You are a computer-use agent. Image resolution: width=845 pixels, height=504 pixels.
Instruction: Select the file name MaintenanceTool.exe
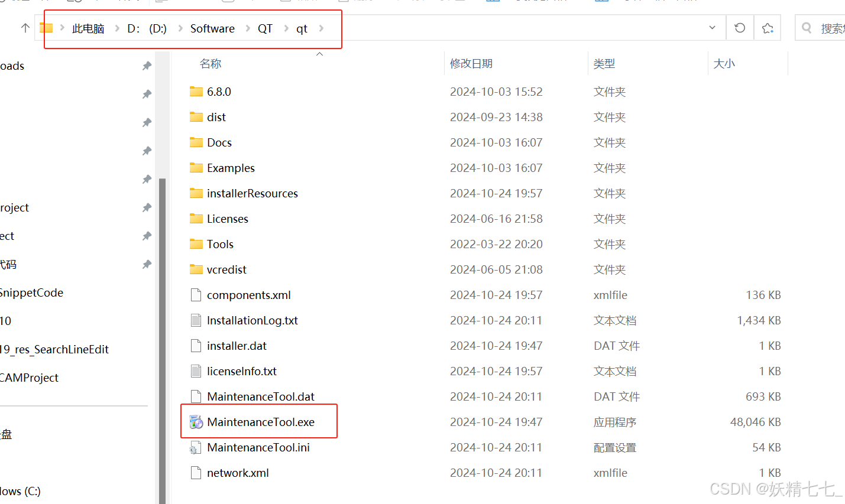(x=261, y=422)
